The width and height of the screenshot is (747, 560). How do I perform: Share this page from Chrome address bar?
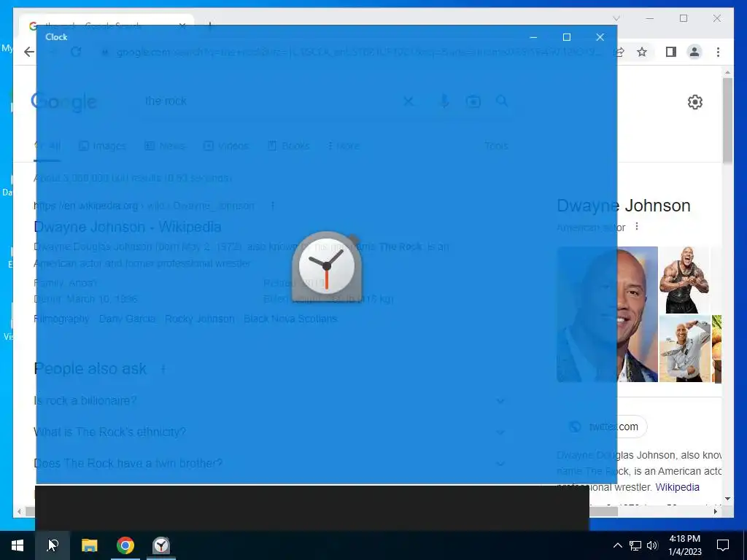pyautogui.click(x=620, y=52)
